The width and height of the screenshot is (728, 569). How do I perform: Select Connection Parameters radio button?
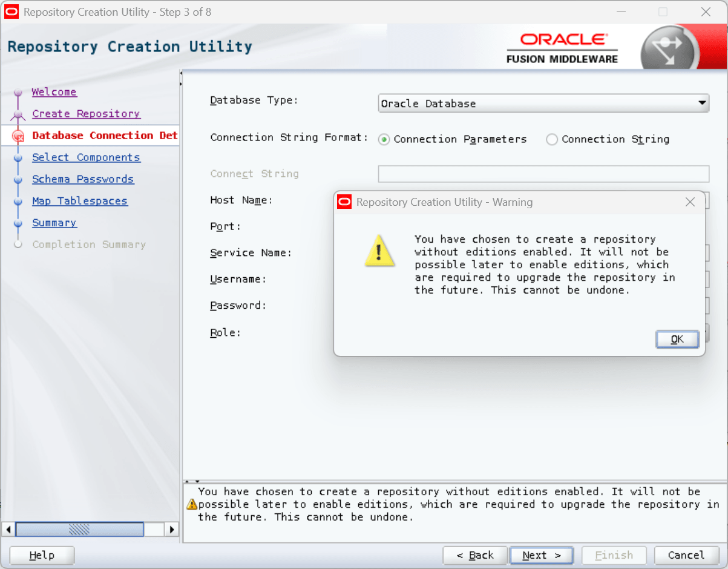pyautogui.click(x=384, y=139)
